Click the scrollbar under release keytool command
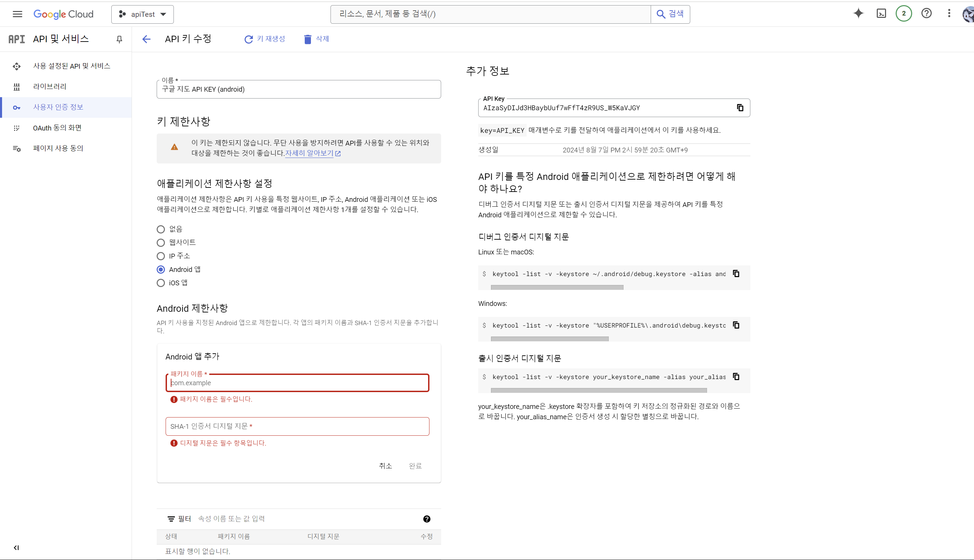Viewport: 974px width, 560px height. pos(599,390)
